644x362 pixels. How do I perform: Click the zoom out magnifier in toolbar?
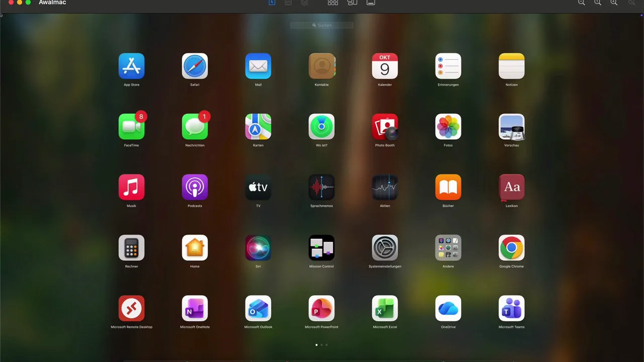pyautogui.click(x=582, y=3)
